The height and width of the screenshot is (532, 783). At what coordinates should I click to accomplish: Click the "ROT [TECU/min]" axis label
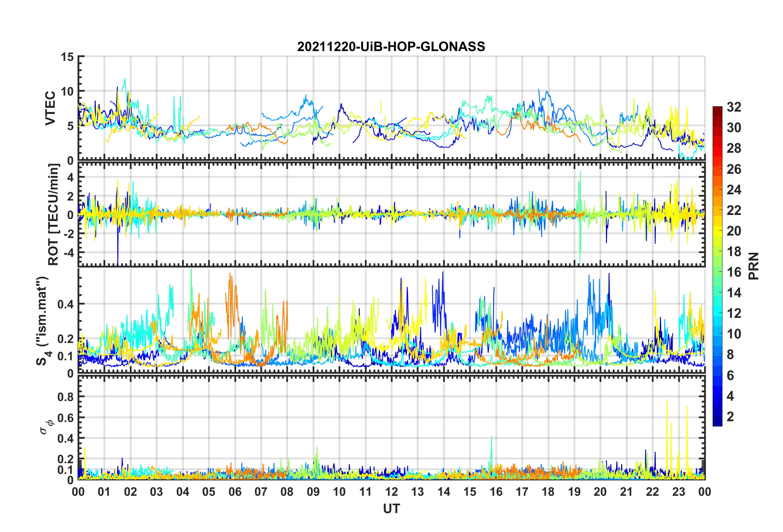[54, 215]
